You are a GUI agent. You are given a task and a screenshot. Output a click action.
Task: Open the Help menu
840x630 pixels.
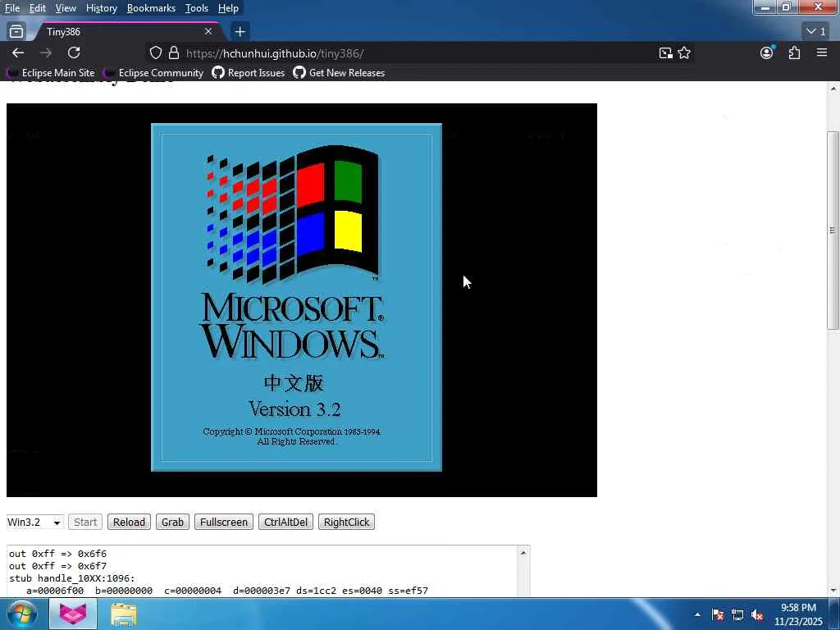(228, 8)
